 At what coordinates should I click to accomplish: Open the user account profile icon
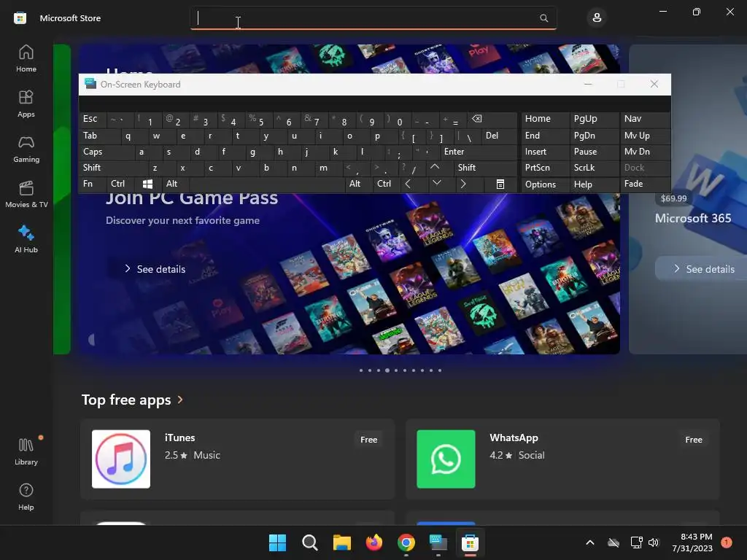coord(597,18)
